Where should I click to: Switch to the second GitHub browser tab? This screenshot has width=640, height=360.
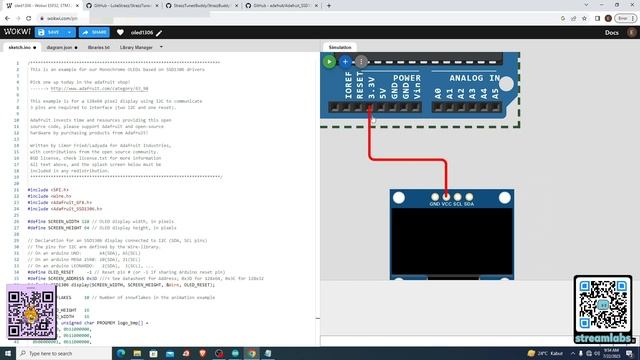click(122, 6)
